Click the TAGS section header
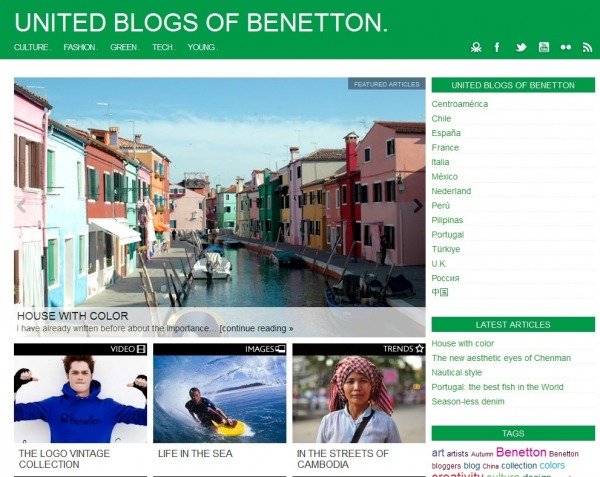Viewport: 600px width, 477px height. (513, 433)
